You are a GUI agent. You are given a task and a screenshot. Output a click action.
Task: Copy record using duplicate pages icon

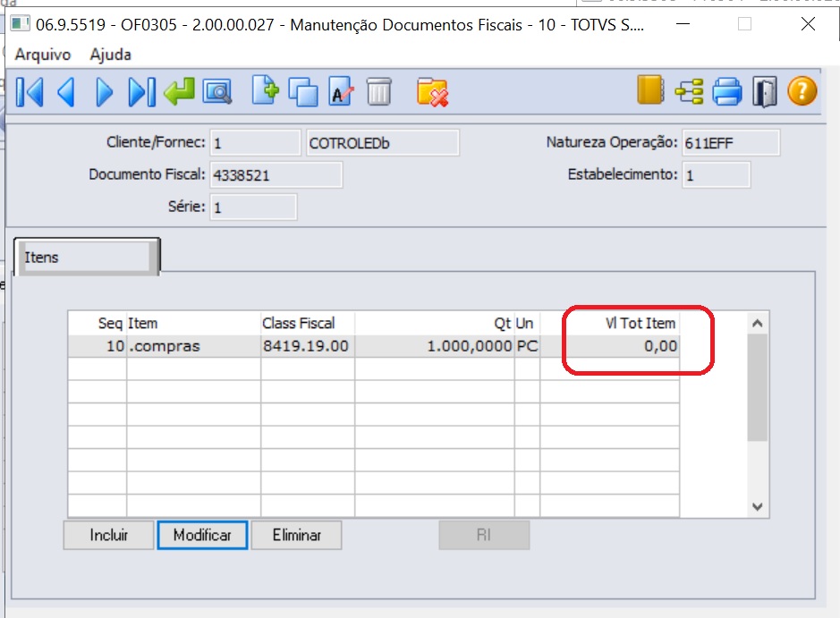[303, 92]
